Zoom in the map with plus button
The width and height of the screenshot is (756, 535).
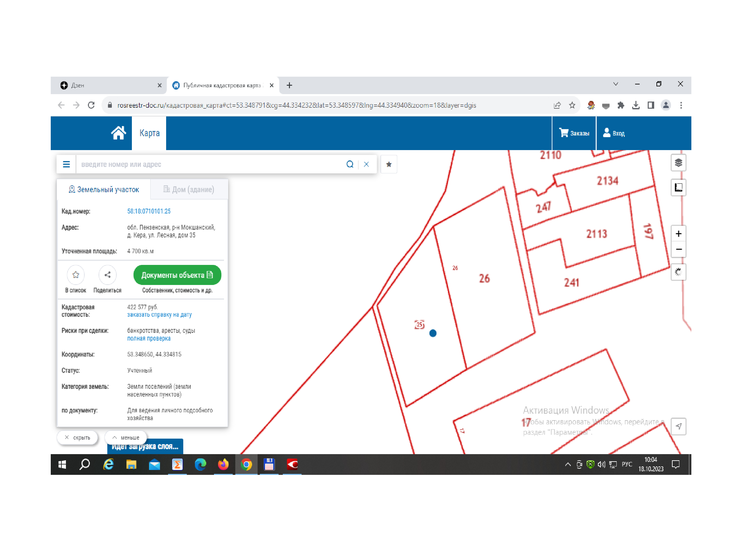point(678,234)
